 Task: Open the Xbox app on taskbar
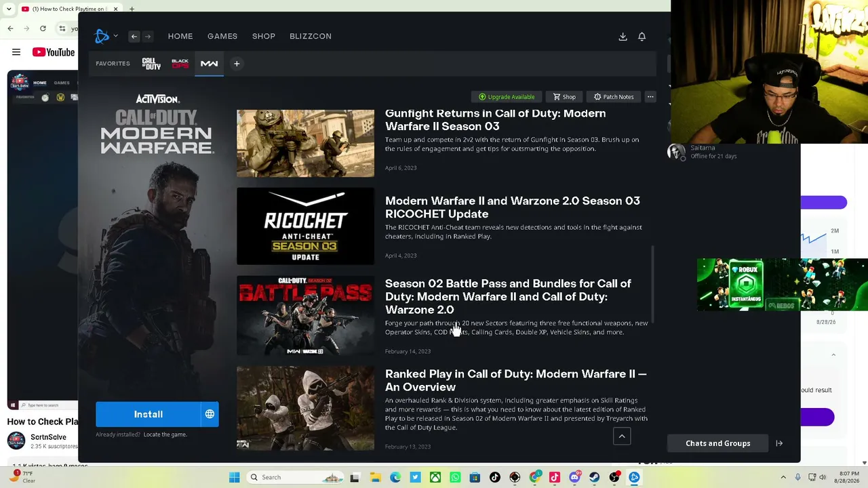point(435,477)
